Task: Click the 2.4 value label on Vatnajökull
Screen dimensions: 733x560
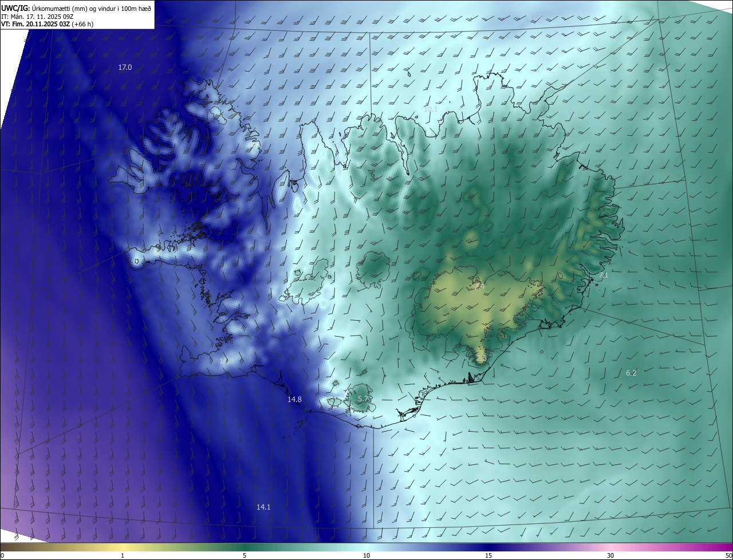Action: click(x=480, y=286)
